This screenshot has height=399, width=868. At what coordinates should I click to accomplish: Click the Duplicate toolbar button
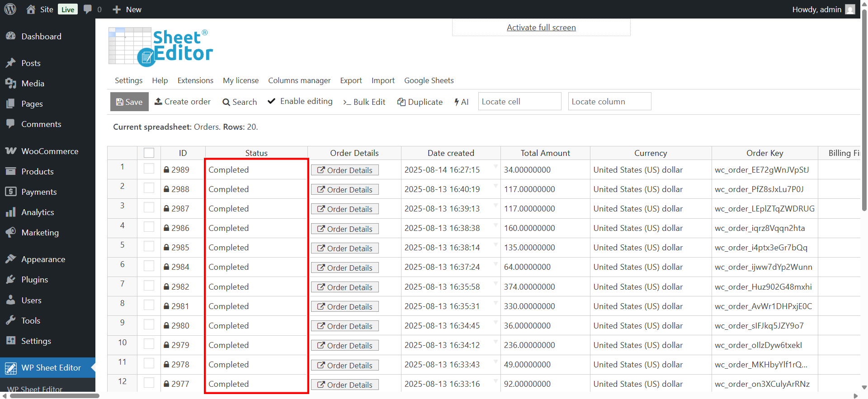pos(420,102)
